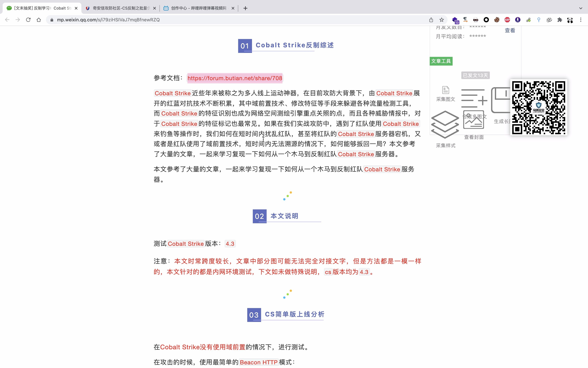Click the 采集样式 layers icon
The width and height of the screenshot is (588, 368).
[x=445, y=125]
